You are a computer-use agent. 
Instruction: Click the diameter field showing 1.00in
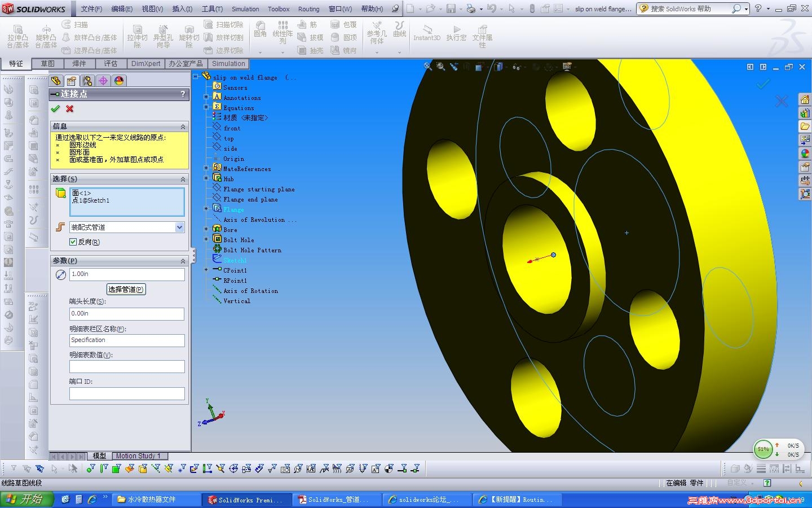pos(127,274)
